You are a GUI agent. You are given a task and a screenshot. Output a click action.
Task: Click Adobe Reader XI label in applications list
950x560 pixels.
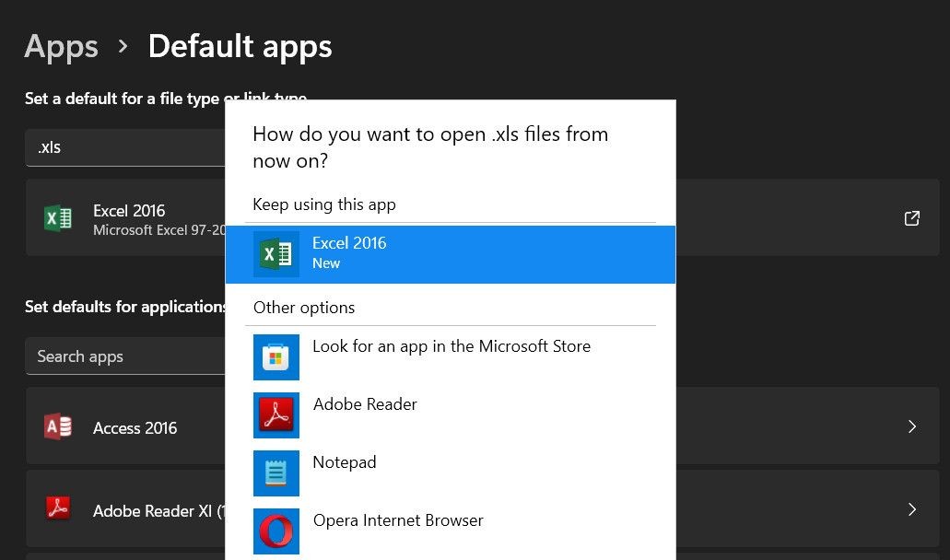tap(158, 511)
